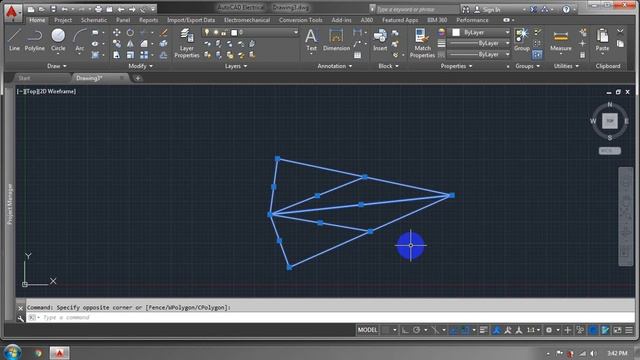Toggle Ortho mode in status bar

(x=405, y=330)
